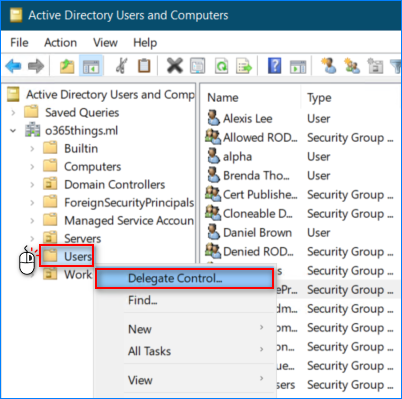Open All Tasks context menu entry
The height and width of the screenshot is (399, 402).
point(184,351)
